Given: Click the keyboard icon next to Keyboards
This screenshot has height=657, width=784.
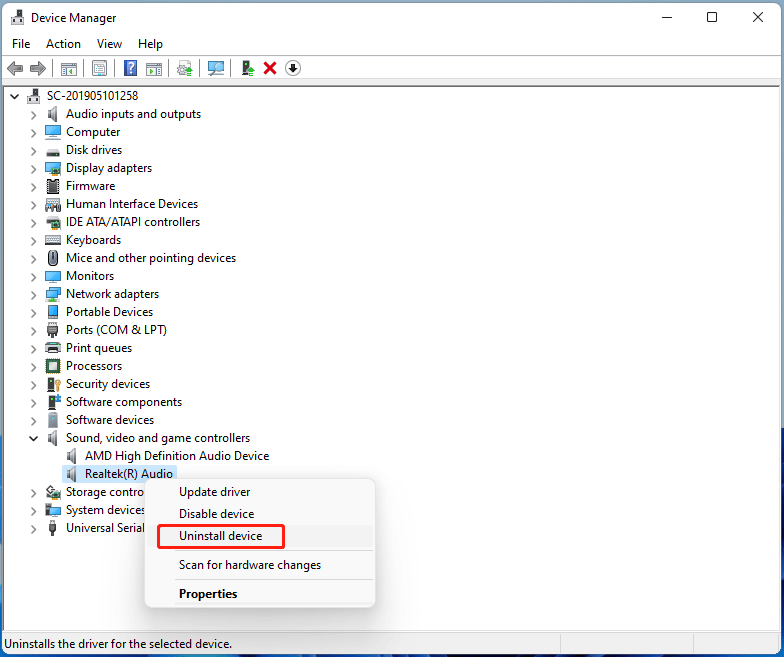Looking at the screenshot, I should [x=53, y=240].
